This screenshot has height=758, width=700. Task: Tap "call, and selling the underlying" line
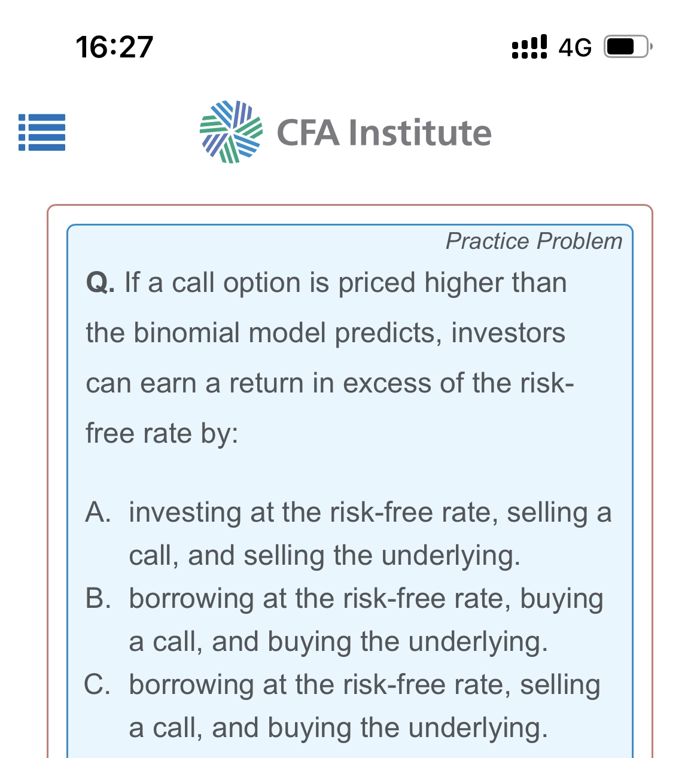(324, 556)
